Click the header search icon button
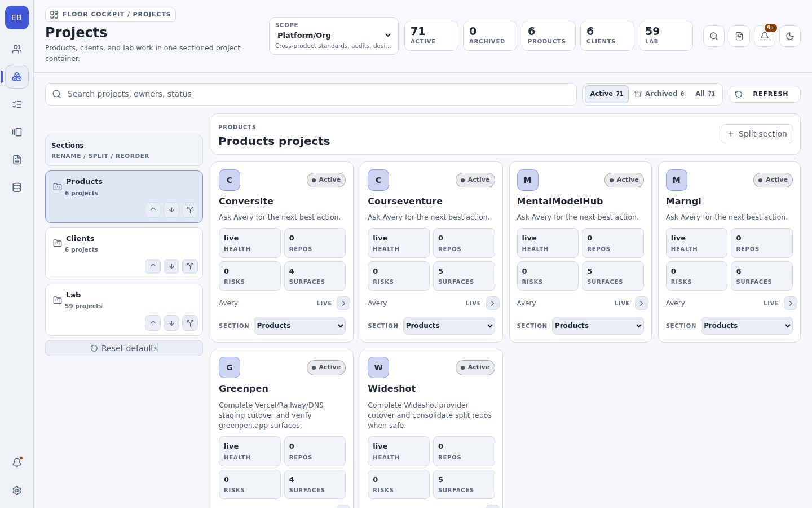Image resolution: width=812 pixels, height=508 pixels. click(x=713, y=36)
